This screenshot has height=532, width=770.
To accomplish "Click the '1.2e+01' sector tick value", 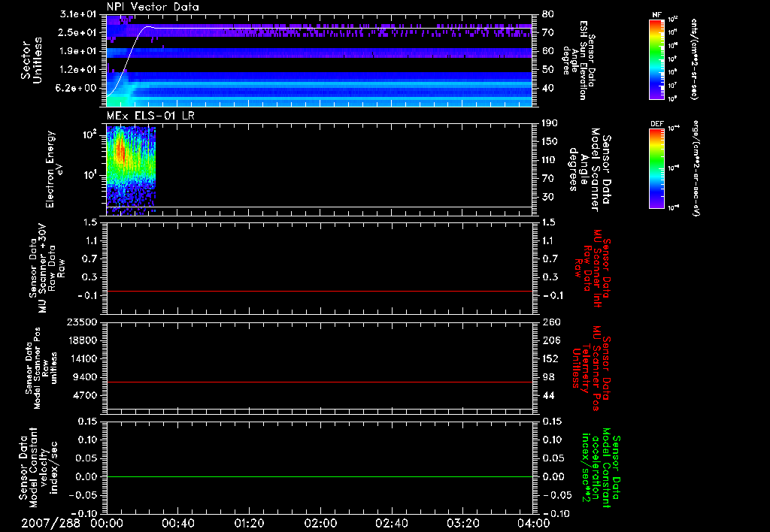I will tap(77, 70).
